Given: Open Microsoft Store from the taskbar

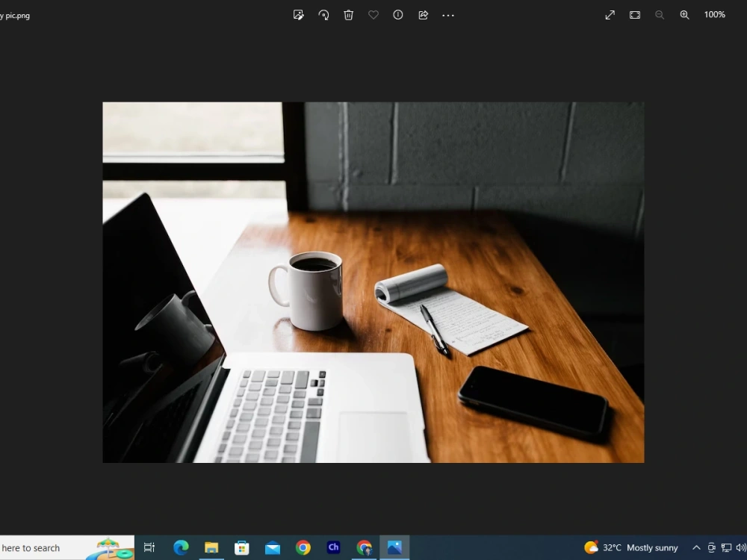Looking at the screenshot, I should click(x=242, y=547).
